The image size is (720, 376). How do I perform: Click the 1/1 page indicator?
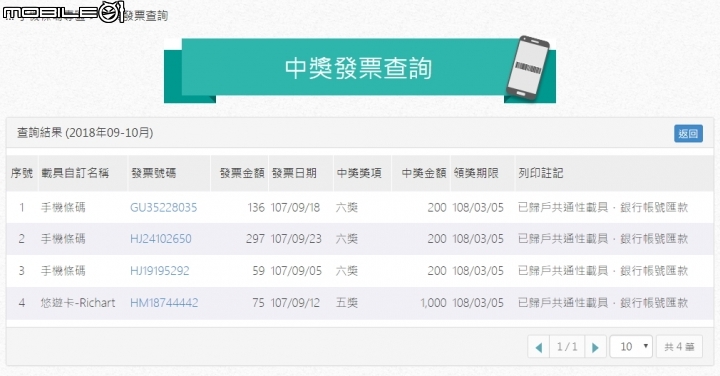(x=567, y=347)
